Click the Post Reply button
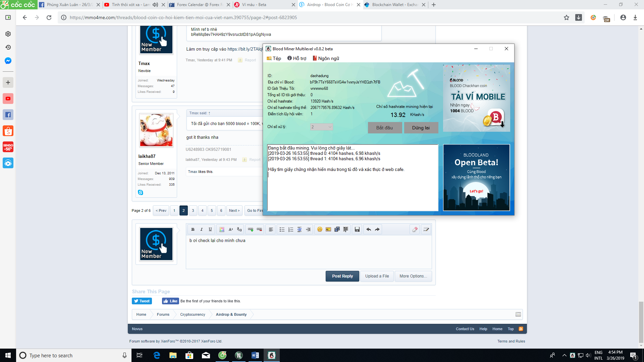Viewport: 644px width, 362px height. [x=342, y=276]
